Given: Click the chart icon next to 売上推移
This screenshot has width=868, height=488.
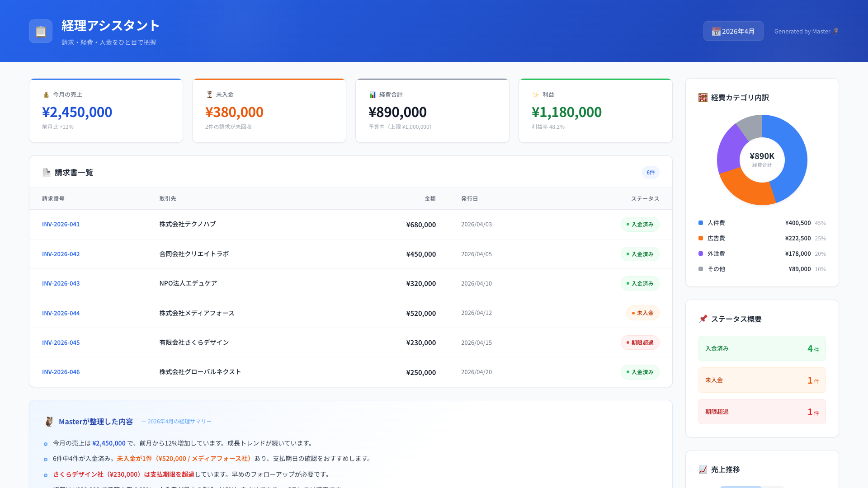Looking at the screenshot, I should click(x=703, y=470).
